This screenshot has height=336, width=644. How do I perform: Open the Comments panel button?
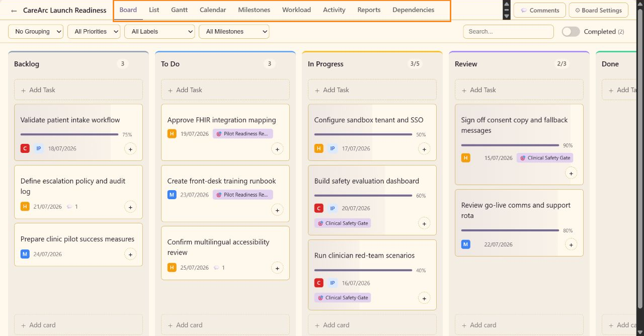(x=540, y=10)
